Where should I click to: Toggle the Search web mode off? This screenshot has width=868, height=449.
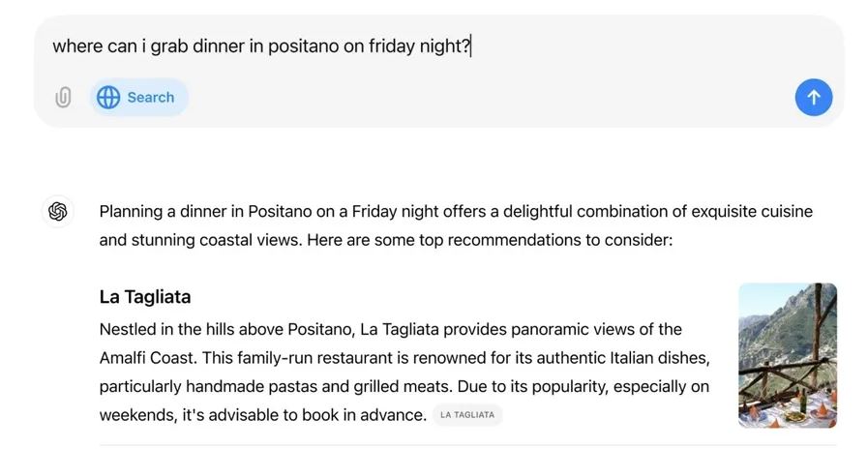tap(138, 98)
